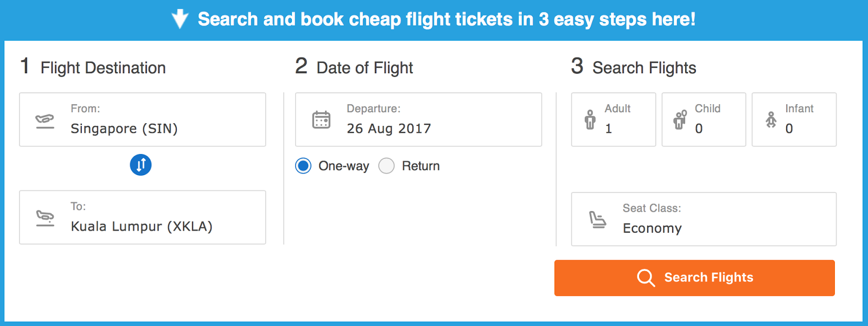Click the From field showing Singapore (SIN)

pos(143,119)
